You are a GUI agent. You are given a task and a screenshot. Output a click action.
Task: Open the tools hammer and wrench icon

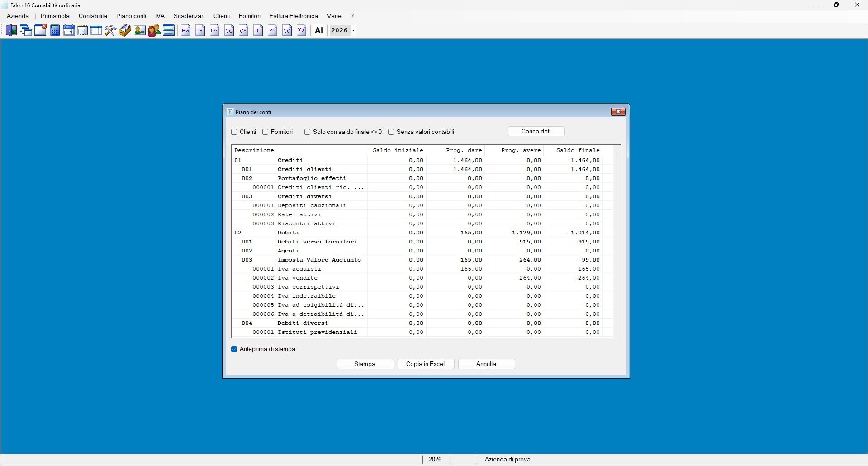coord(110,31)
